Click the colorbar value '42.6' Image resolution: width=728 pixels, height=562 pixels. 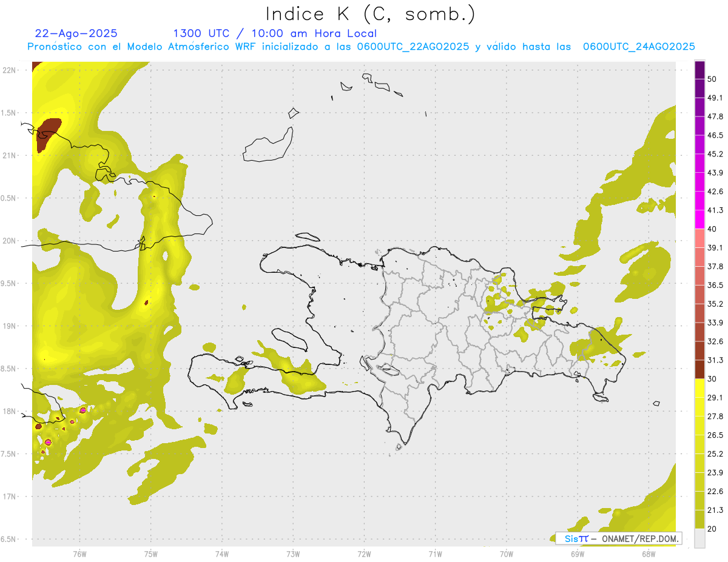click(715, 192)
